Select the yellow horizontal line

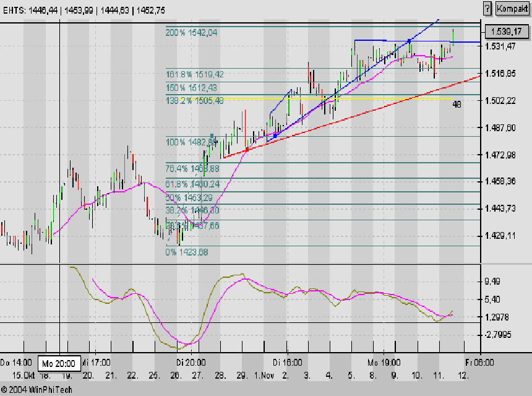click(x=371, y=98)
